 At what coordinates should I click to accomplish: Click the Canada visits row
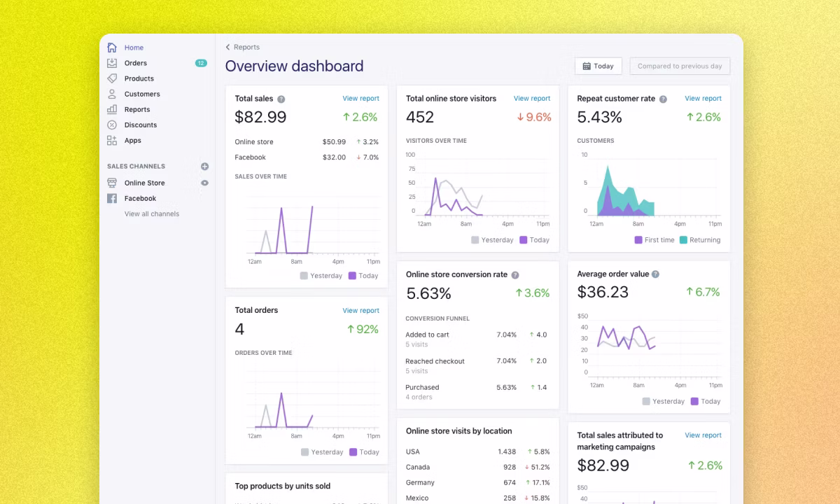pyautogui.click(x=477, y=467)
